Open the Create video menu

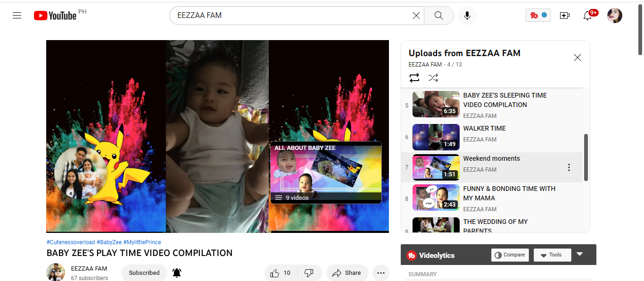[565, 16]
